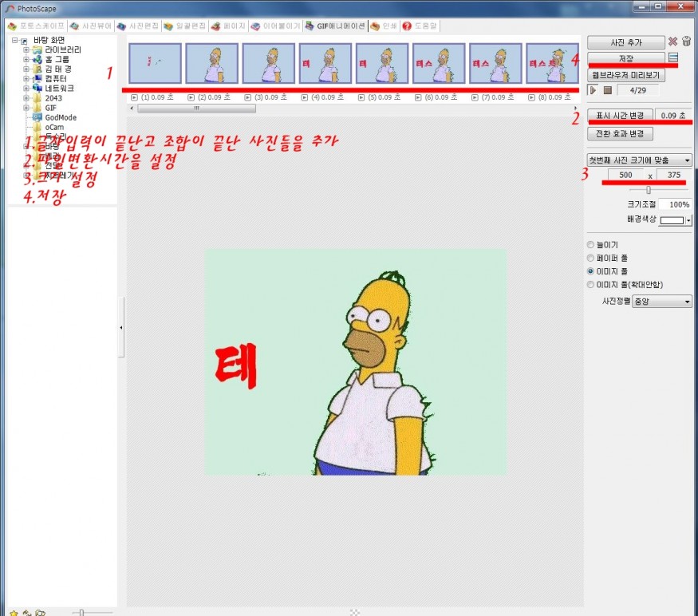Expand the 라이브러리 tree node
Screen dimensions: 698x616
(x=26, y=50)
